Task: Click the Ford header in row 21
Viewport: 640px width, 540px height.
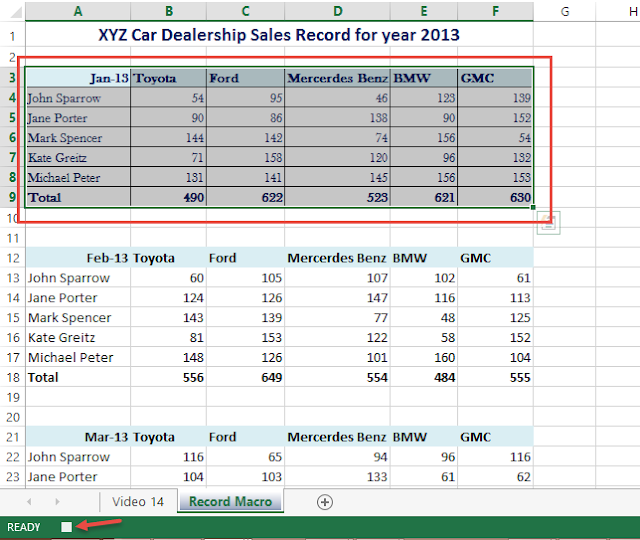Action: pos(245,437)
